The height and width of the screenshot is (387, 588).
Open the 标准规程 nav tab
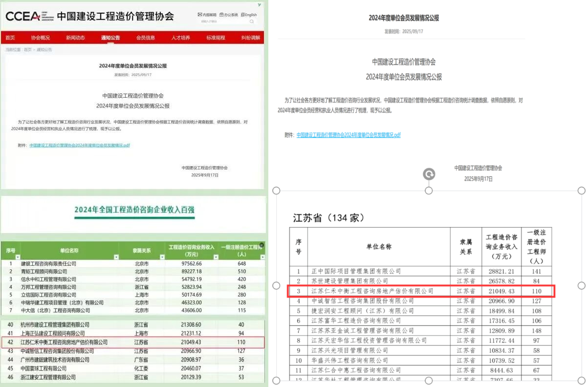tap(216, 38)
